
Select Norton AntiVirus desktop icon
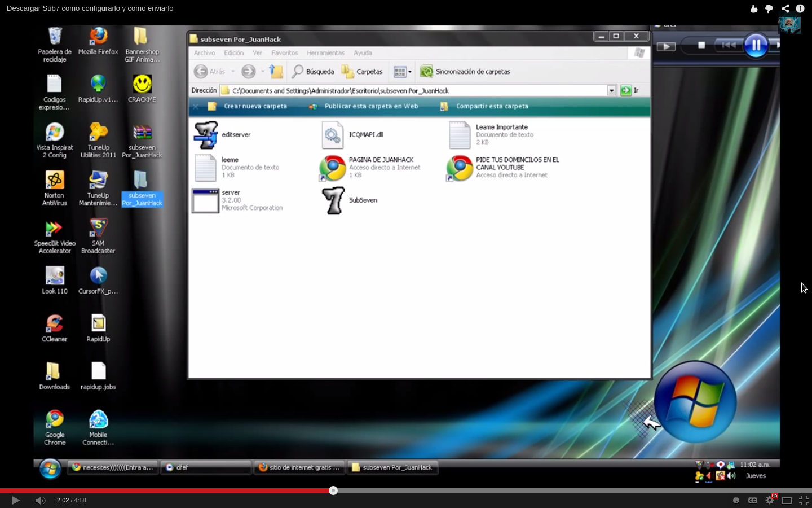[55, 189]
